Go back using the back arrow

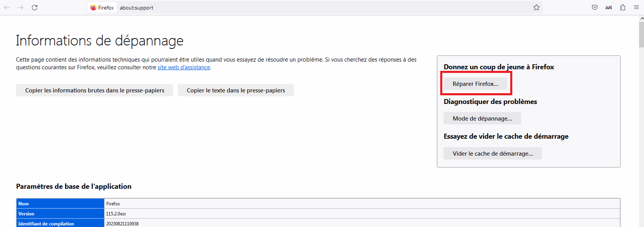point(7,7)
